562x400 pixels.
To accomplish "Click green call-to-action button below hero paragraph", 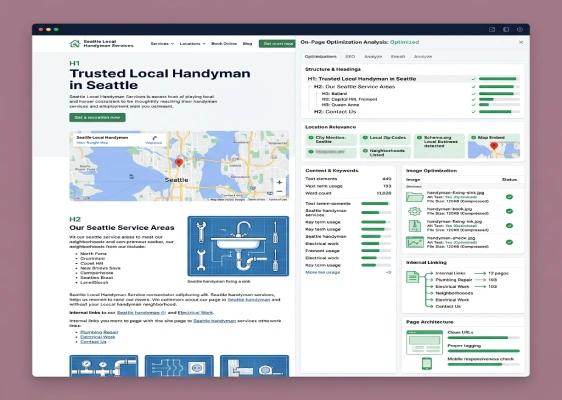I will (x=97, y=118).
